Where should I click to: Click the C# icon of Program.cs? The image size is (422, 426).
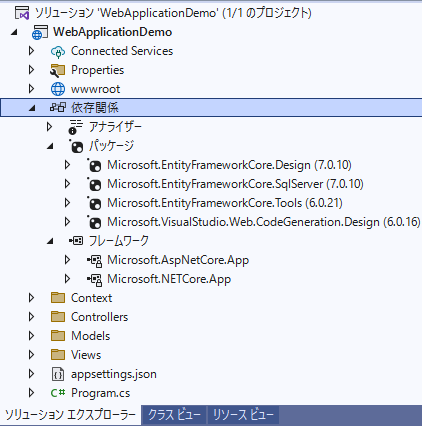point(58,393)
